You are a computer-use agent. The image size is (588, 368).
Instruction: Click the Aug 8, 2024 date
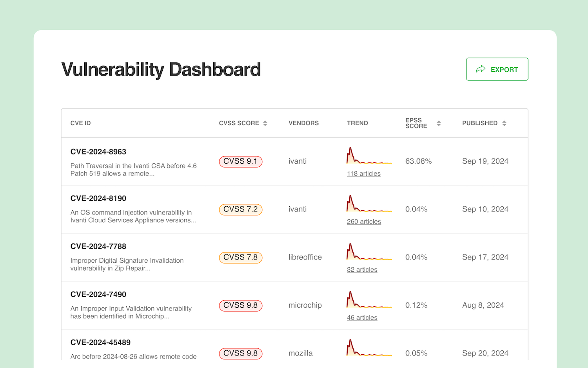tap(483, 305)
